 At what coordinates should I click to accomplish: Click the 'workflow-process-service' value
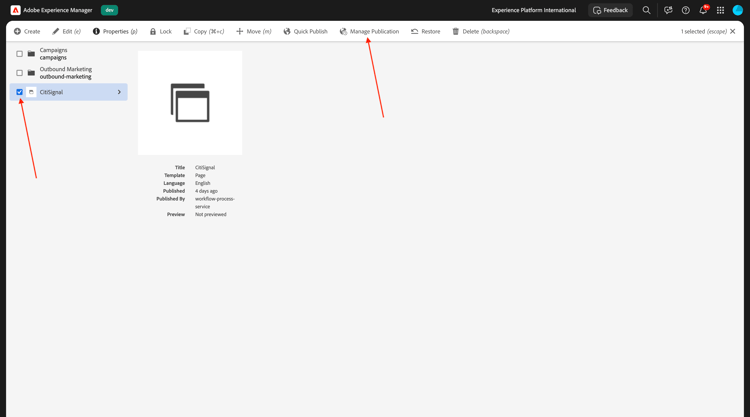pyautogui.click(x=215, y=203)
